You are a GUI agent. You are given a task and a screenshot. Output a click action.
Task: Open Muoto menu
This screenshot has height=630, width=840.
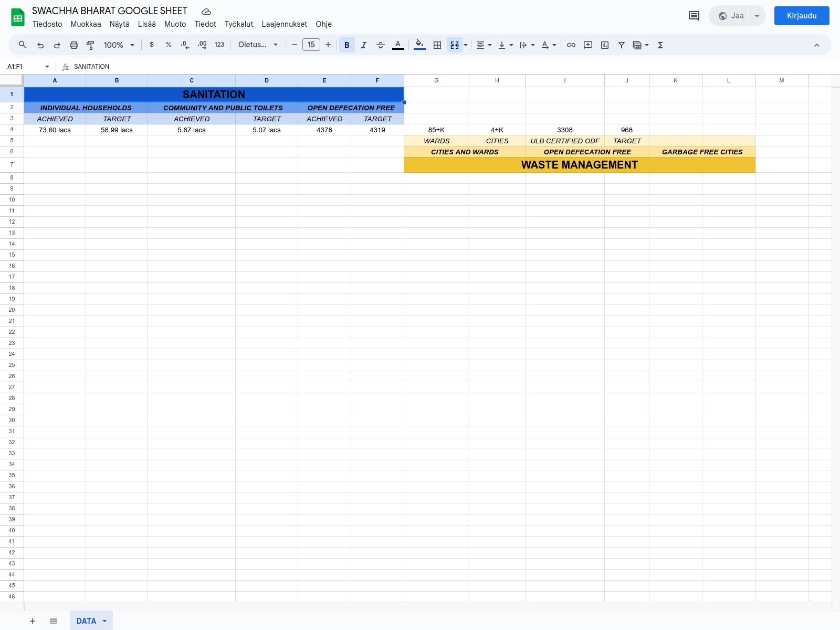[175, 24]
